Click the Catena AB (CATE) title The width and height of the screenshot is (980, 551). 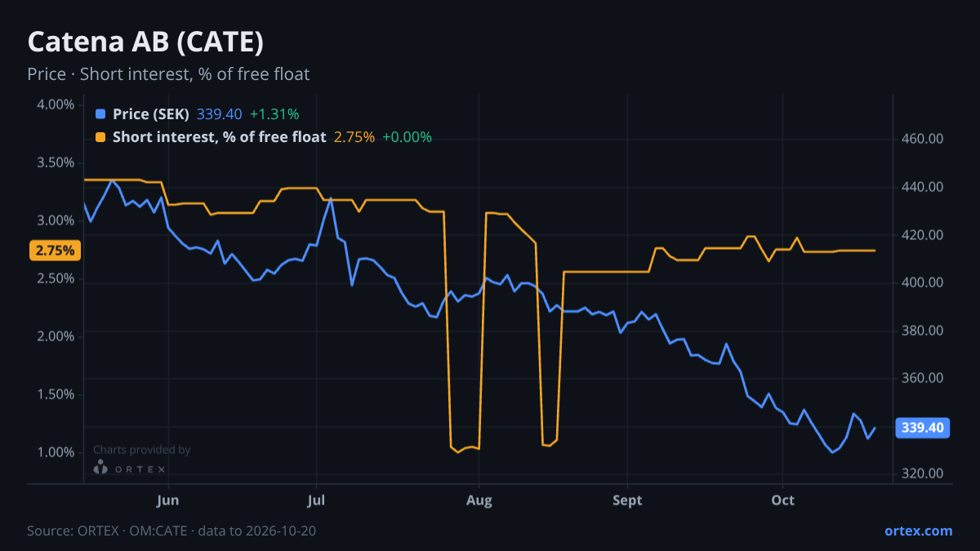pos(145,42)
